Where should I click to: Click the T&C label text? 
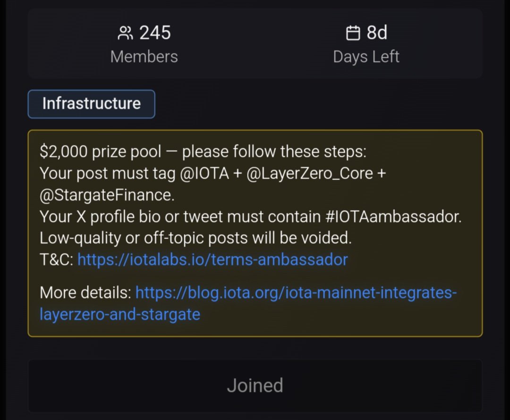56,260
